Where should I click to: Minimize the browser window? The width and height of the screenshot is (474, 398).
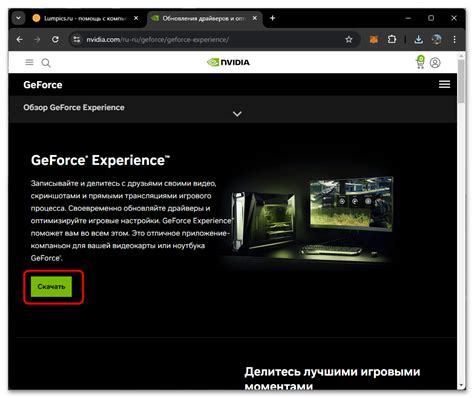tap(408, 18)
